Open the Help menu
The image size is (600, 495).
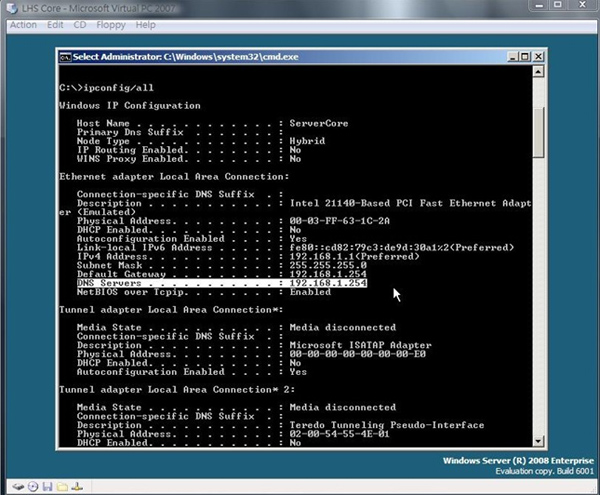146,24
